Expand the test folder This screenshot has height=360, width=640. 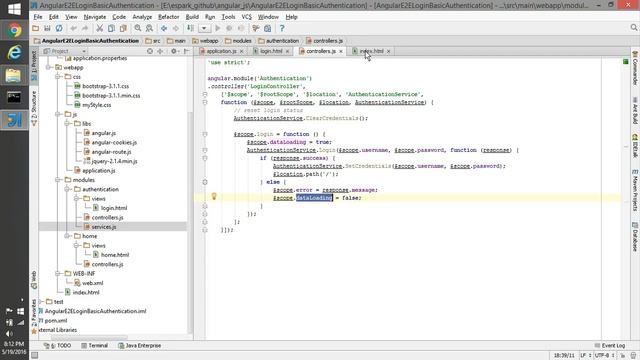[x=40, y=302]
